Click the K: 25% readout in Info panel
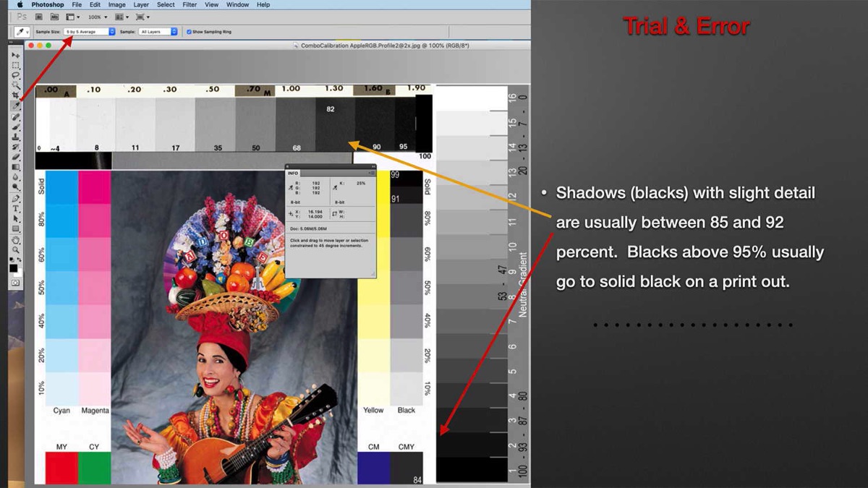The width and height of the screenshot is (868, 488). click(x=352, y=183)
